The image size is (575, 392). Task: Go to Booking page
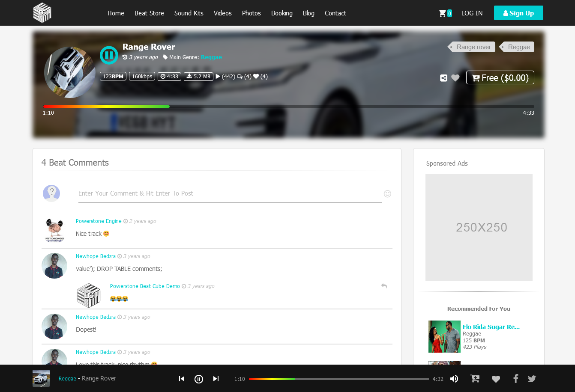tap(282, 13)
